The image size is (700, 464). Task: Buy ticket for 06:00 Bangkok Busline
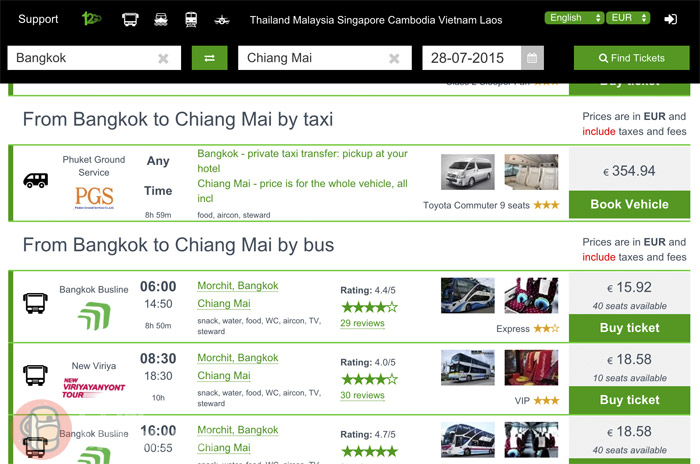629,328
